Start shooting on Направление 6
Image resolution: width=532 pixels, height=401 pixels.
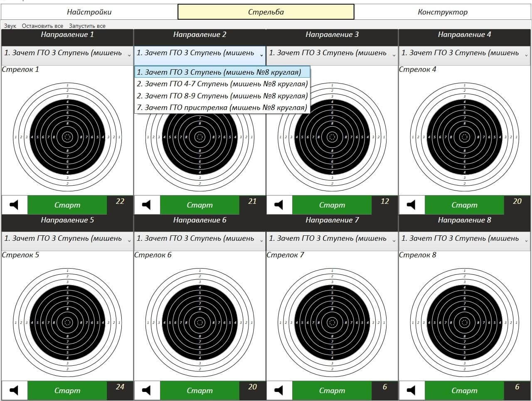(199, 391)
